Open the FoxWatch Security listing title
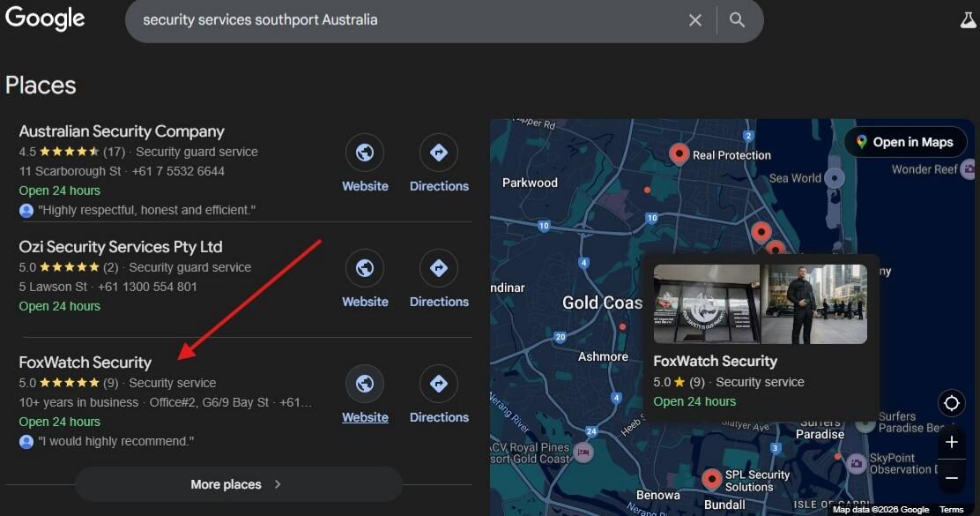 (85, 363)
